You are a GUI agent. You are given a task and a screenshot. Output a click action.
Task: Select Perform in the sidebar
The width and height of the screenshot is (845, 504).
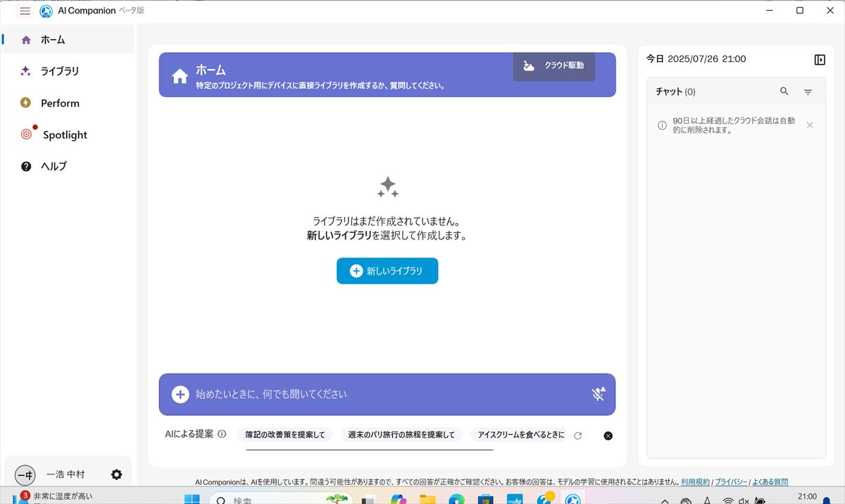pyautogui.click(x=68, y=103)
